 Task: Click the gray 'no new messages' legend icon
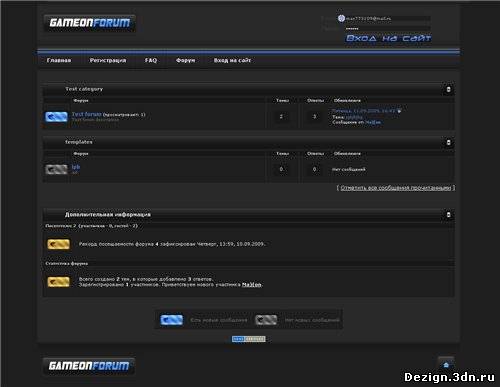click(266, 320)
